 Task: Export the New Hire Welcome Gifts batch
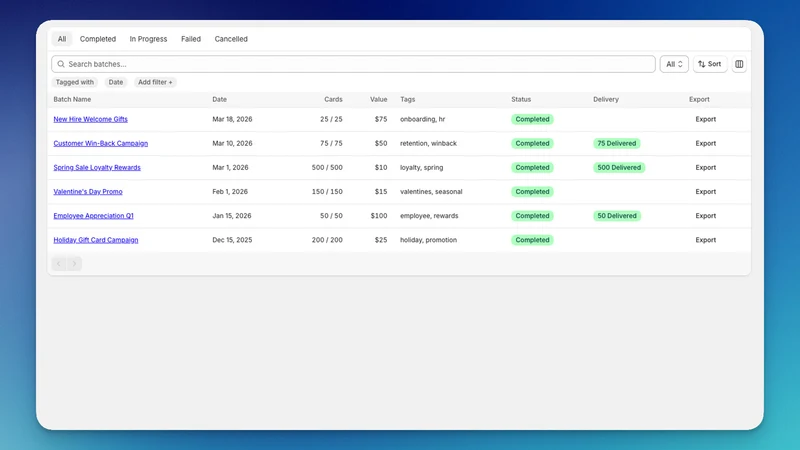pos(706,119)
